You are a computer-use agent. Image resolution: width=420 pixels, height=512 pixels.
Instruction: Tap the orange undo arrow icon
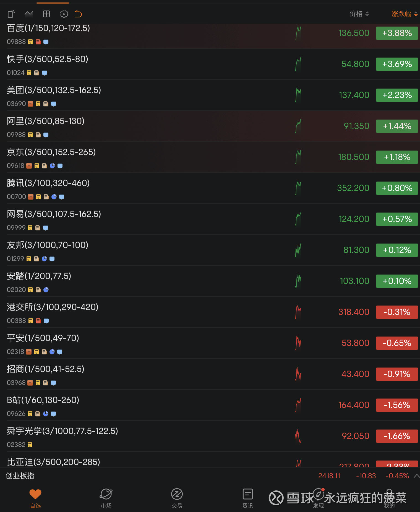pyautogui.click(x=78, y=14)
